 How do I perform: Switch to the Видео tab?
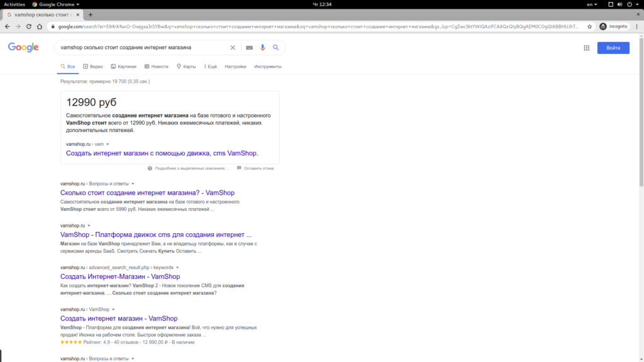(93, 67)
